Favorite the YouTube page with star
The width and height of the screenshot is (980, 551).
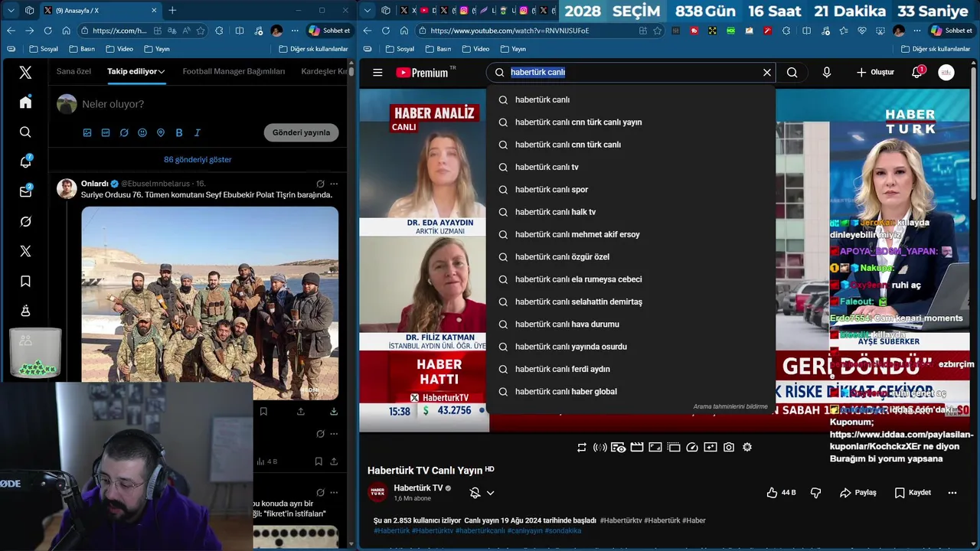click(x=658, y=31)
